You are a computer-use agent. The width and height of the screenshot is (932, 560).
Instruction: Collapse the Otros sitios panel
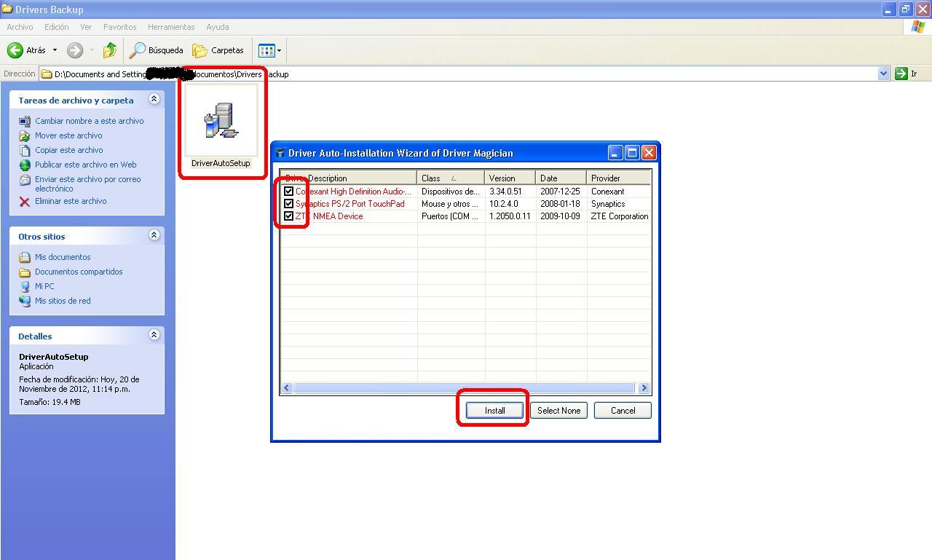click(154, 235)
